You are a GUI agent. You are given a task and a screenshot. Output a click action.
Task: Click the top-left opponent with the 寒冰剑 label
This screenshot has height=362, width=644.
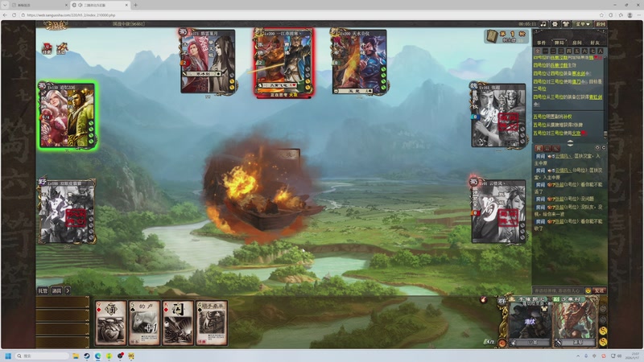pyautogui.click(x=208, y=61)
